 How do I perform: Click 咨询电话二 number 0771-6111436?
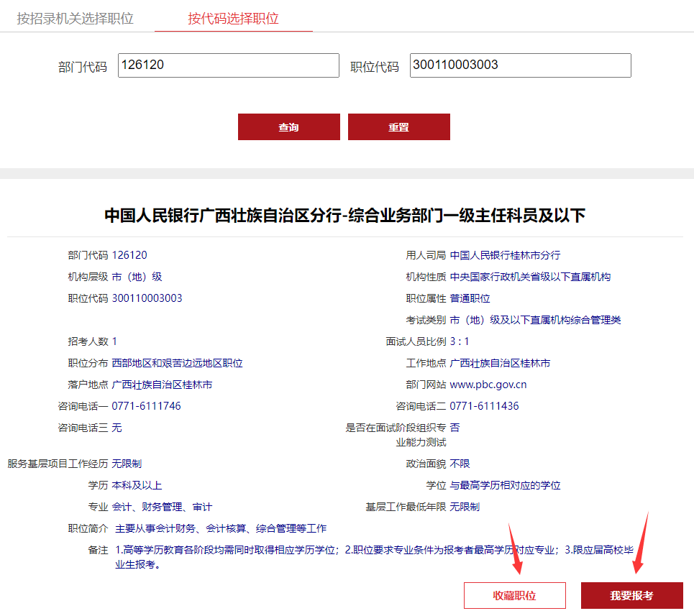[484, 406]
